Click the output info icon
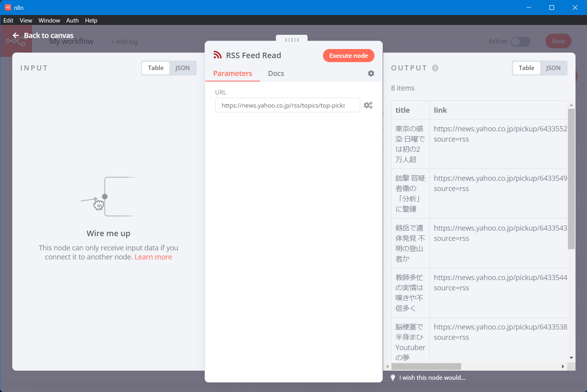 435,68
